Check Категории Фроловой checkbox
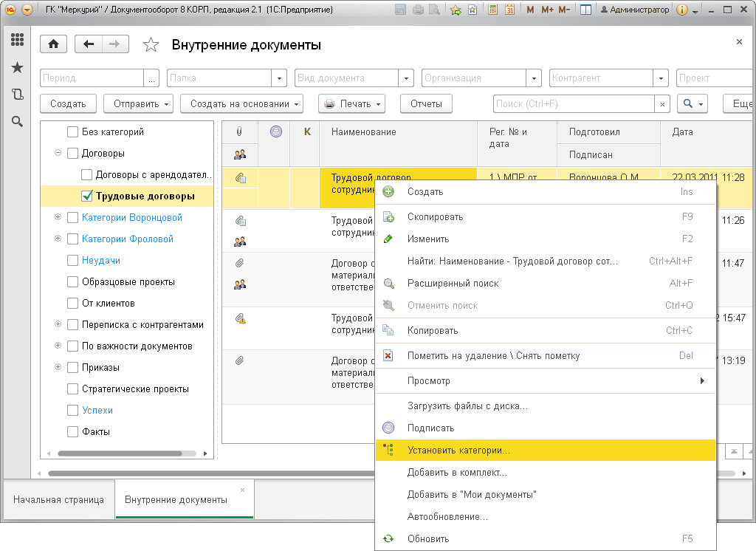Screen dimensions: 756x551 [x=73, y=239]
